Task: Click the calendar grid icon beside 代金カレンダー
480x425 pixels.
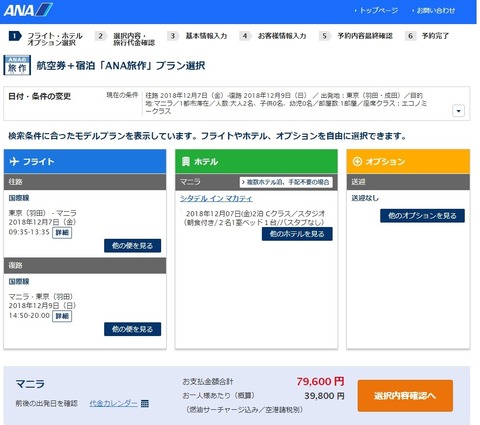Action: click(145, 404)
